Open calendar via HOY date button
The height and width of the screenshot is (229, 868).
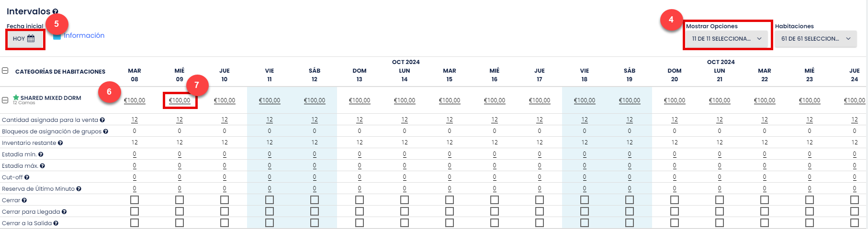24,39
